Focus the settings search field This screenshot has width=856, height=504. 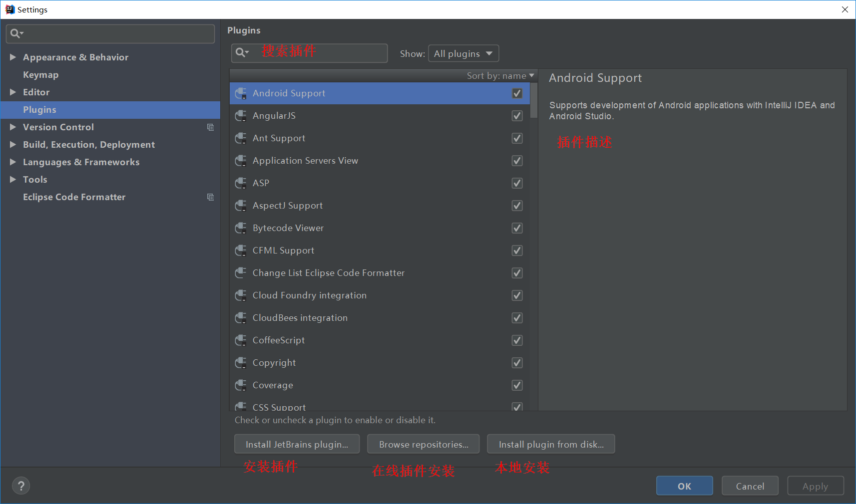pos(110,33)
